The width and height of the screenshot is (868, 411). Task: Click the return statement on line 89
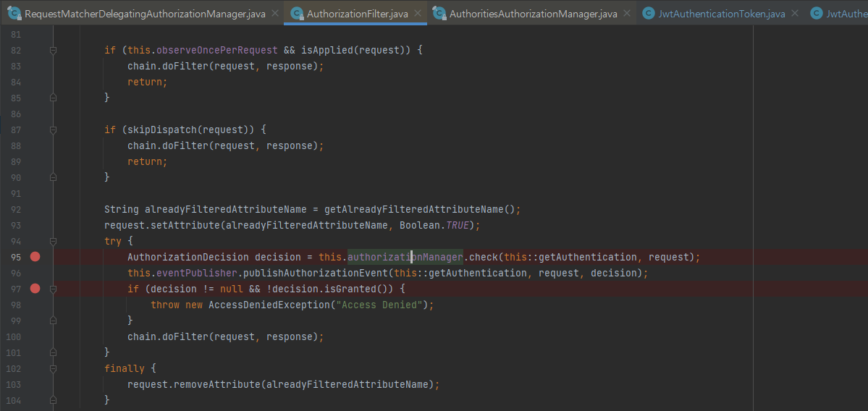tap(147, 161)
